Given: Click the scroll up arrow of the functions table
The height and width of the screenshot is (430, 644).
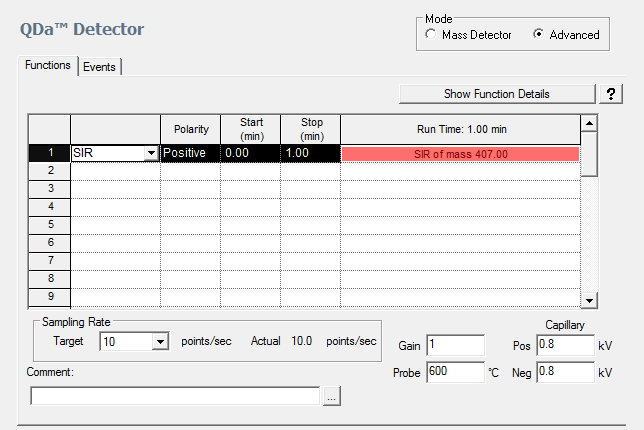Looking at the screenshot, I should pyautogui.click(x=589, y=123).
